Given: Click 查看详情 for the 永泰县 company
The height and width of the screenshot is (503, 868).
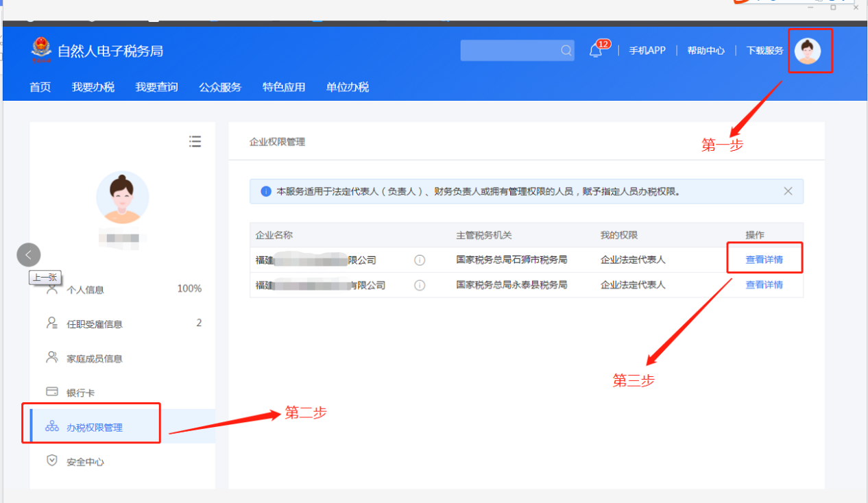Looking at the screenshot, I should pos(764,285).
